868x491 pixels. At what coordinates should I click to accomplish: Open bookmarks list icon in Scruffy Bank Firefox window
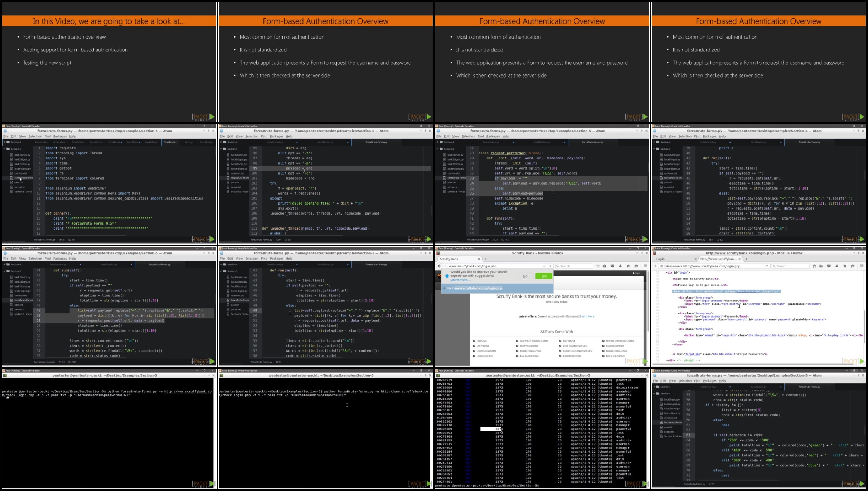(605, 266)
